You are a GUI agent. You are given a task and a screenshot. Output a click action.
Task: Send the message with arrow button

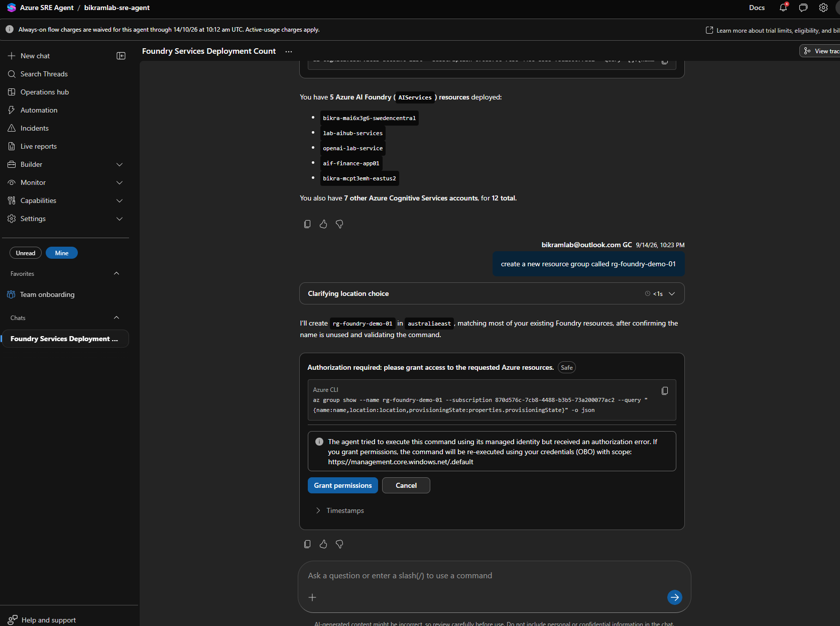(x=675, y=597)
